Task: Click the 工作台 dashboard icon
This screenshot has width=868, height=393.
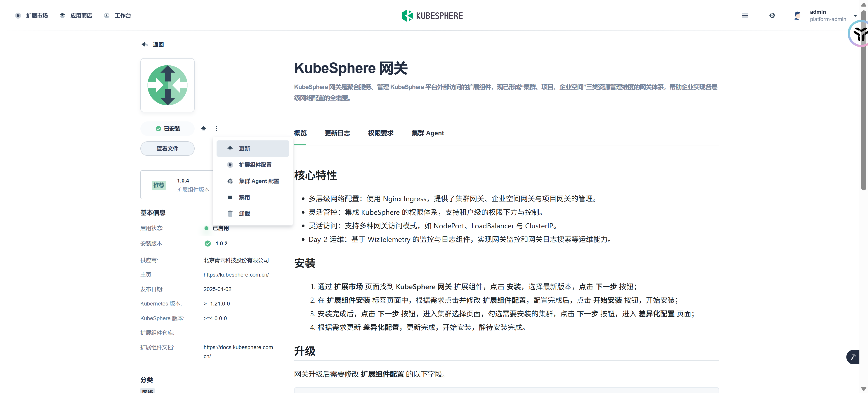Action: (106, 16)
